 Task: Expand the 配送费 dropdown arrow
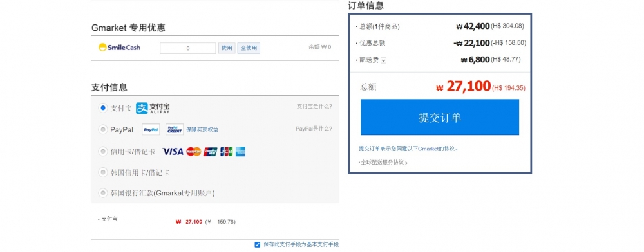(384, 60)
